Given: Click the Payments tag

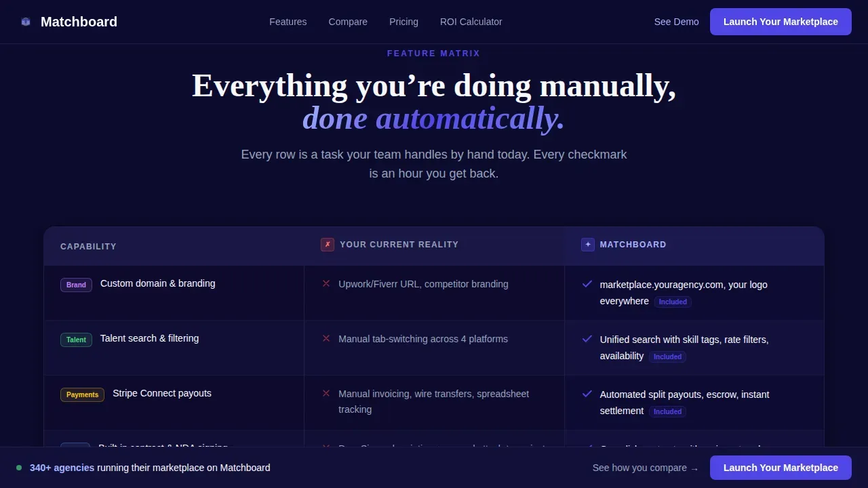Looking at the screenshot, I should click(82, 394).
